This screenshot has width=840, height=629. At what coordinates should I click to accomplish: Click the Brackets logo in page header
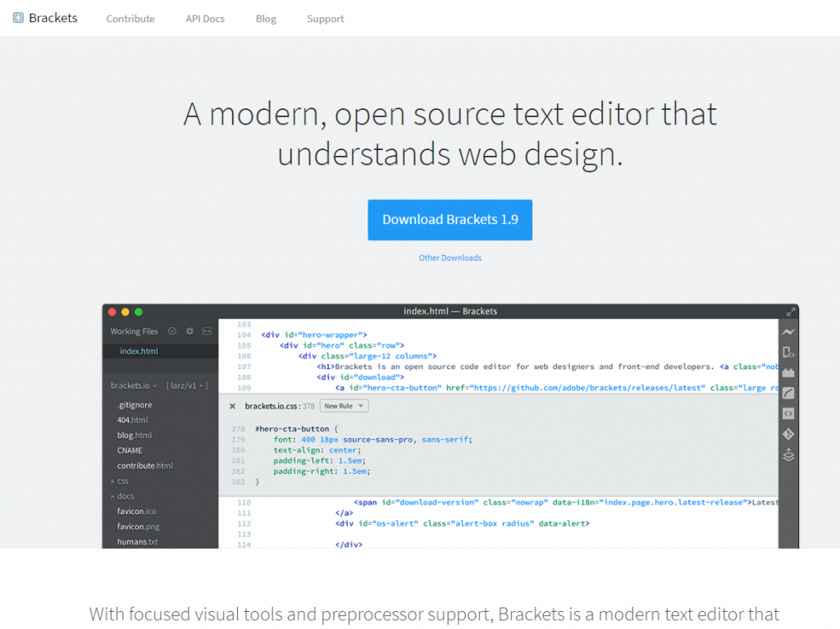click(x=45, y=17)
